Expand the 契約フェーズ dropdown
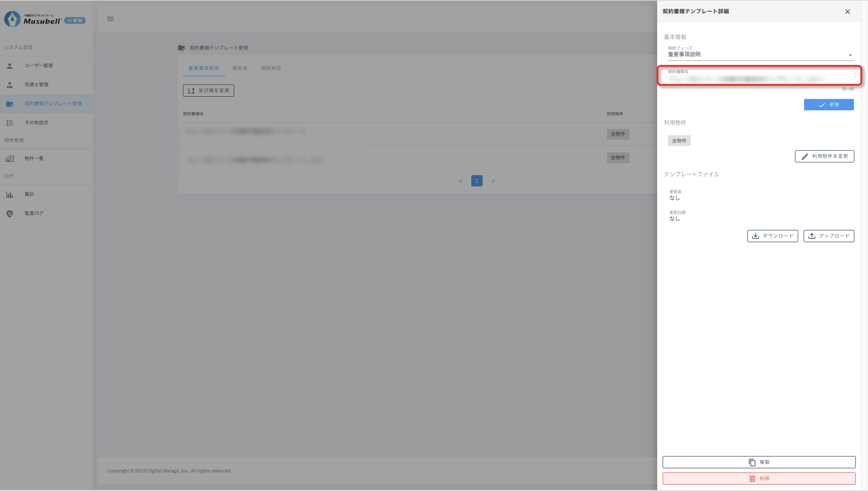Screen dimensions: 868x491 760,54
